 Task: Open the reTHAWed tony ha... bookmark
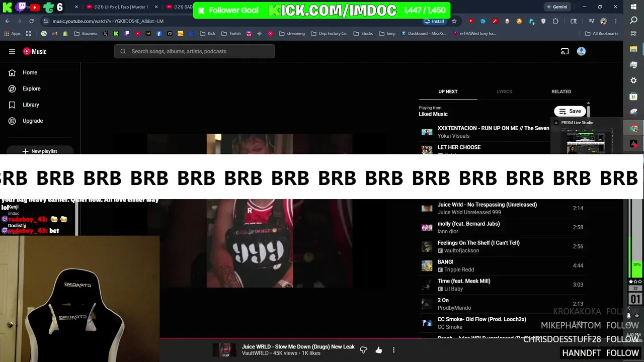click(x=474, y=34)
